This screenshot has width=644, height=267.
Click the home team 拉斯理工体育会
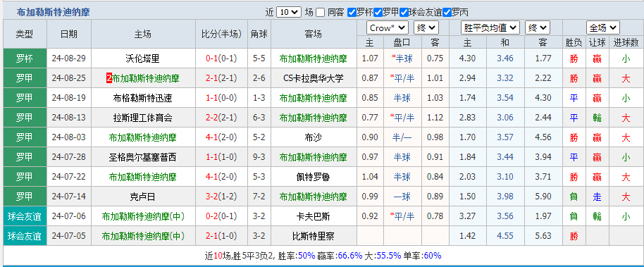[142, 118]
